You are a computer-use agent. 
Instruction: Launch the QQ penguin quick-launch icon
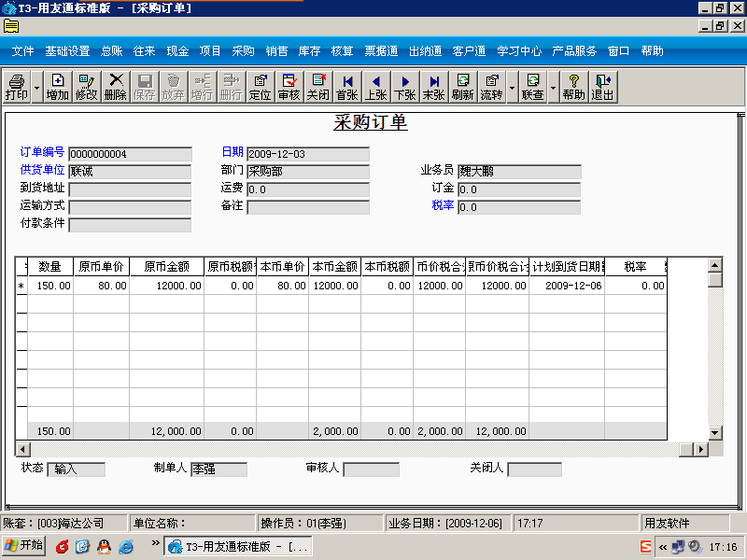coord(104,547)
